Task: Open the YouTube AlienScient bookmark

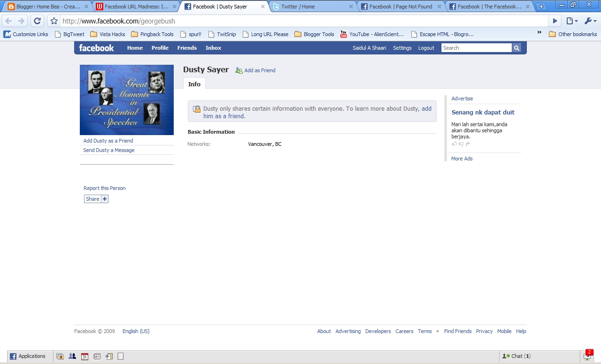Action: (372, 34)
